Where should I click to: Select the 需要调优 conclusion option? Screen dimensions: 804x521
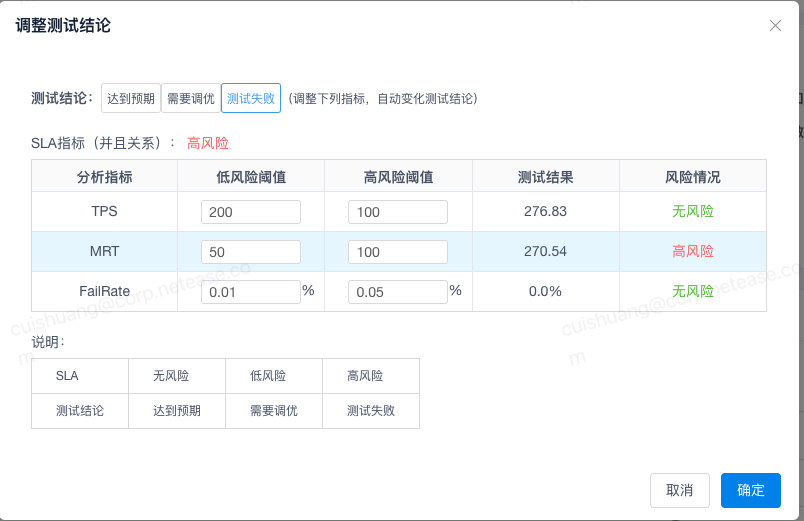click(x=190, y=98)
